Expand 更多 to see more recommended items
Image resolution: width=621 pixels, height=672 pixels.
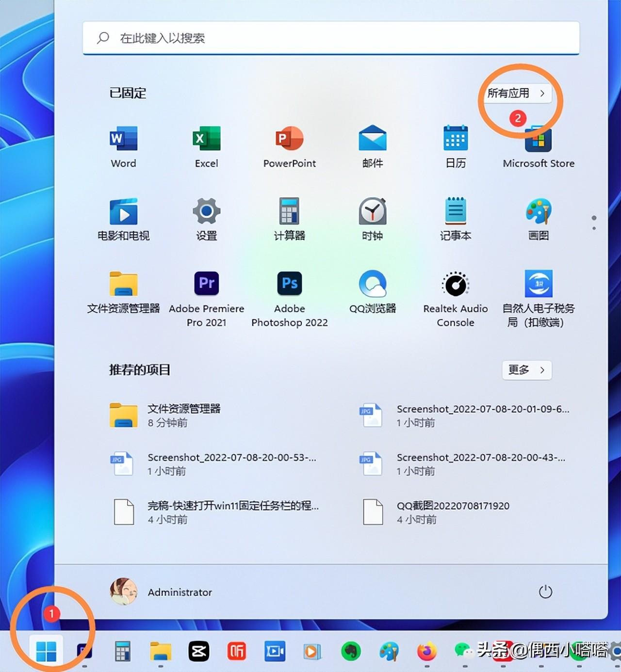[x=526, y=370]
